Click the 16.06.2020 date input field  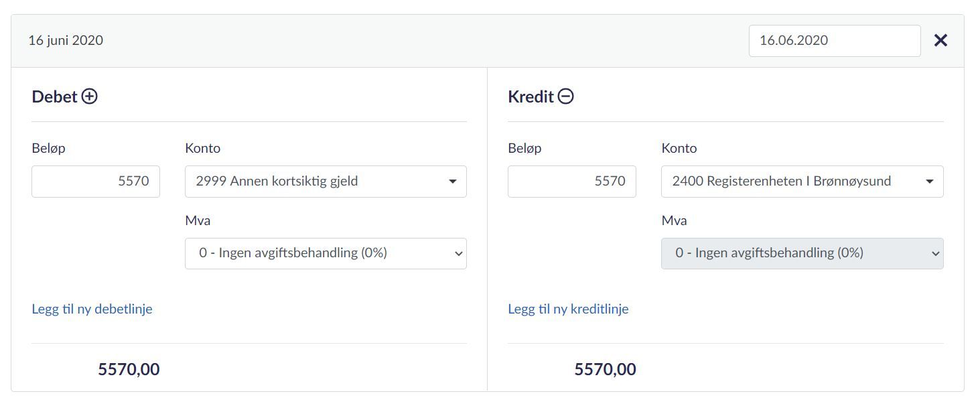click(834, 41)
